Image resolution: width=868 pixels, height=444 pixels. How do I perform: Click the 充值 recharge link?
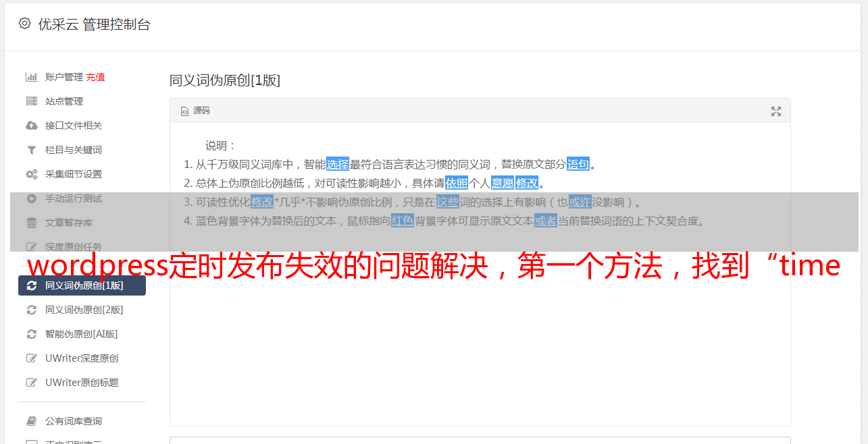click(95, 77)
